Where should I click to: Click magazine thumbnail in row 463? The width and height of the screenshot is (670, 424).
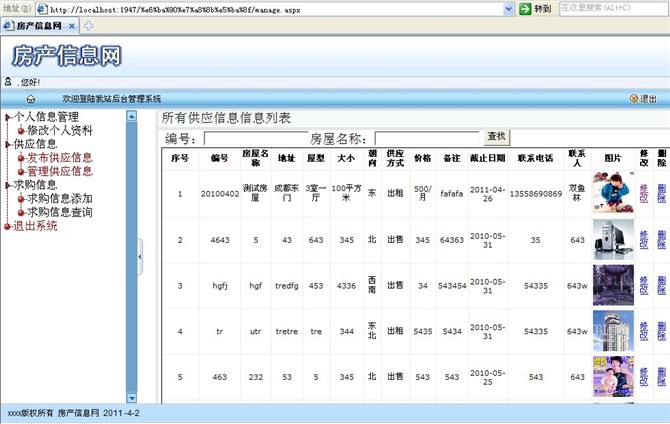613,377
